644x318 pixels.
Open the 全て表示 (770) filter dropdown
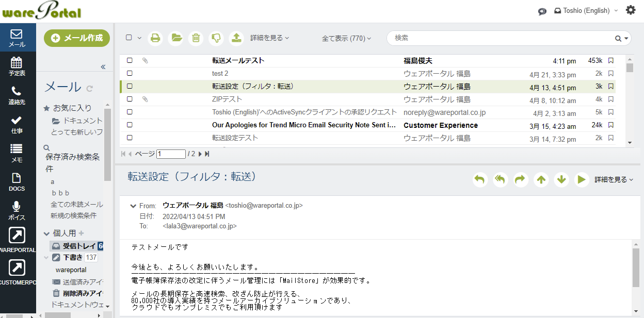pyautogui.click(x=346, y=38)
